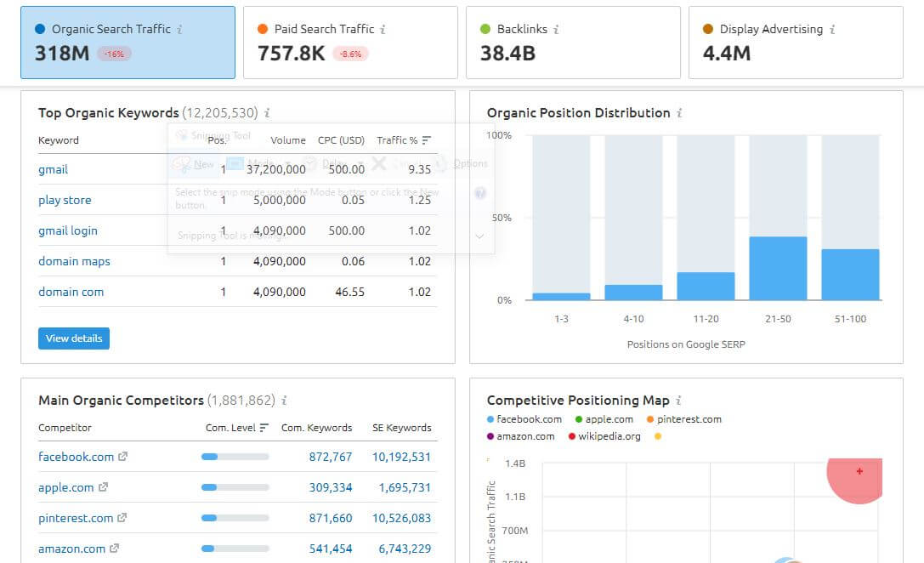
Task: Click the external link icon beside apple.com
Action: click(x=103, y=487)
